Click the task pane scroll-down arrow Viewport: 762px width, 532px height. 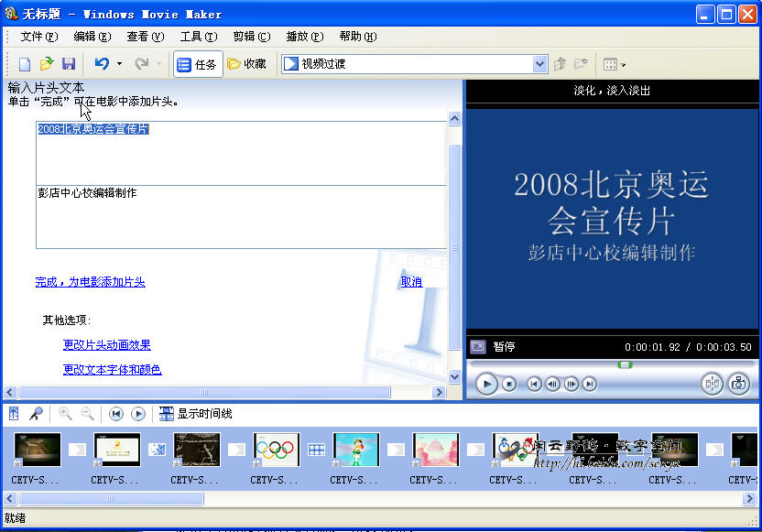tap(454, 377)
